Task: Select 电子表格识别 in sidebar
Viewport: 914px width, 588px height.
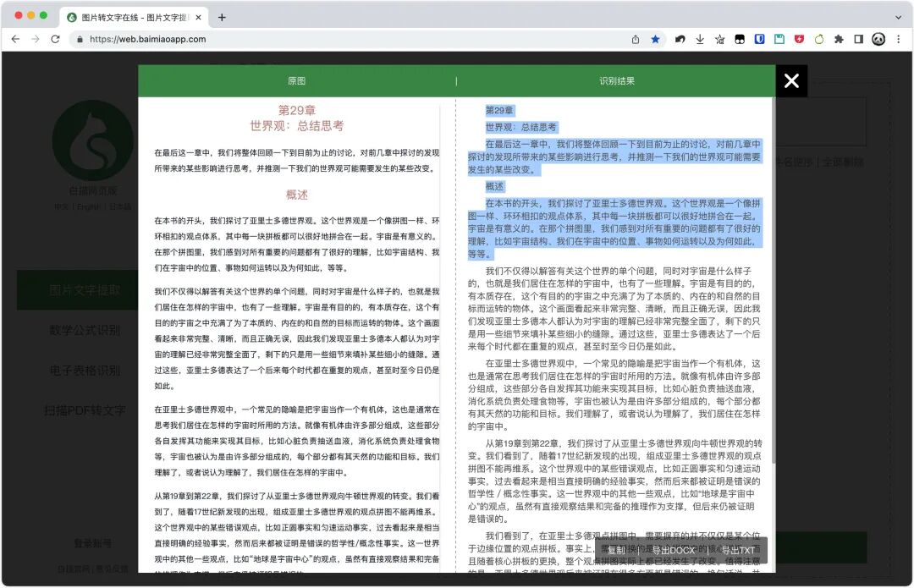Action: tap(85, 370)
